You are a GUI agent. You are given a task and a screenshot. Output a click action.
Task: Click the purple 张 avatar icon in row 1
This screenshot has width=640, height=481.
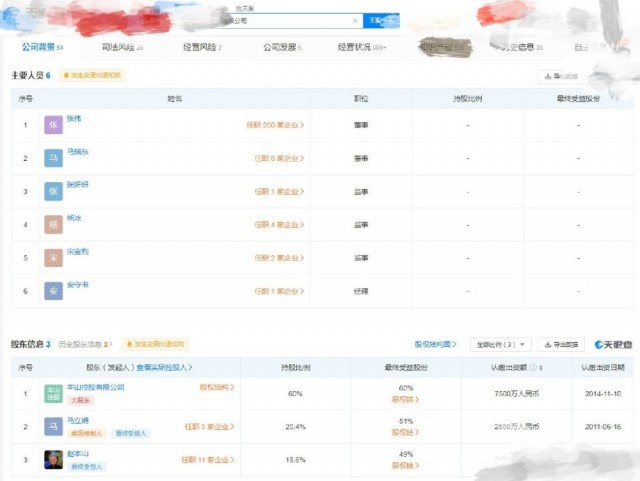coord(53,125)
